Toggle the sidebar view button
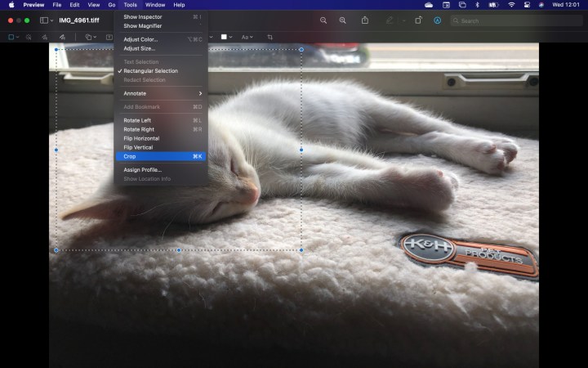Viewport: 588px width, 368px height. (44, 20)
